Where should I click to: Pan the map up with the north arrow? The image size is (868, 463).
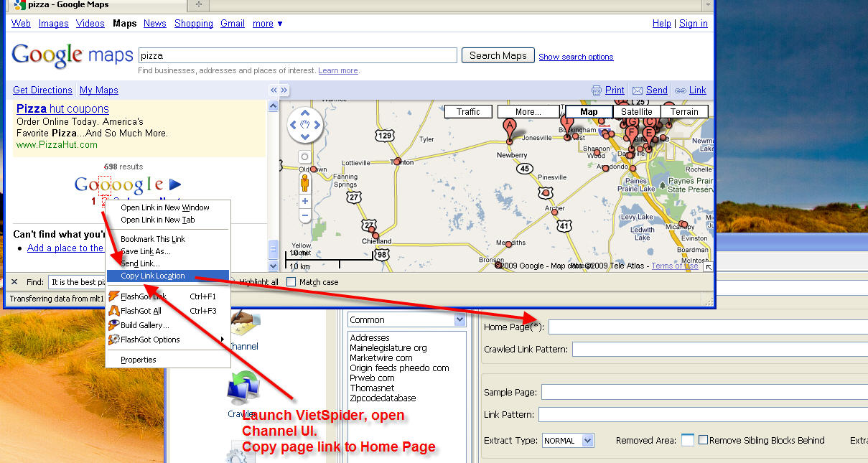[304, 113]
